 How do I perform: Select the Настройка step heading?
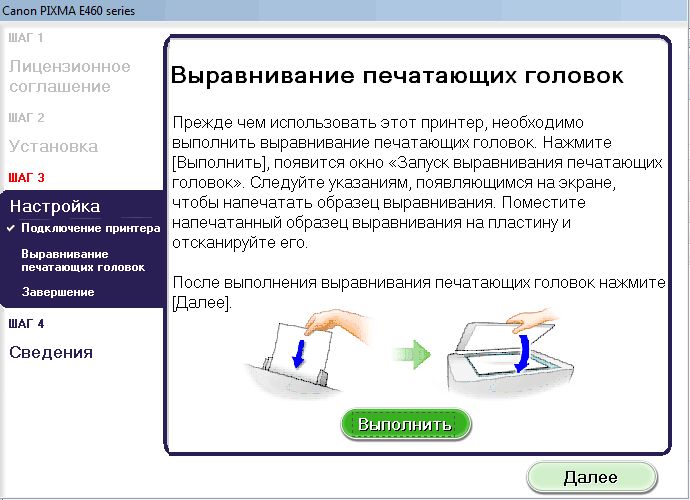55,206
